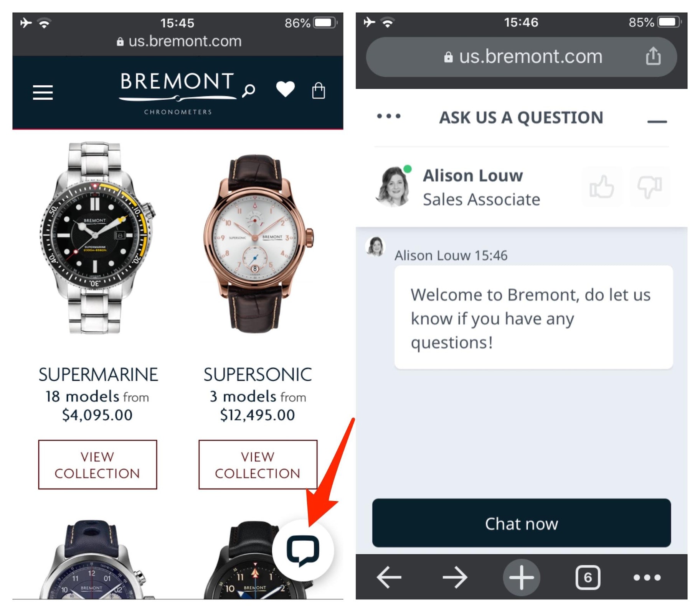
Task: Open browser three-dot menu in bottom bar
Action: (647, 577)
